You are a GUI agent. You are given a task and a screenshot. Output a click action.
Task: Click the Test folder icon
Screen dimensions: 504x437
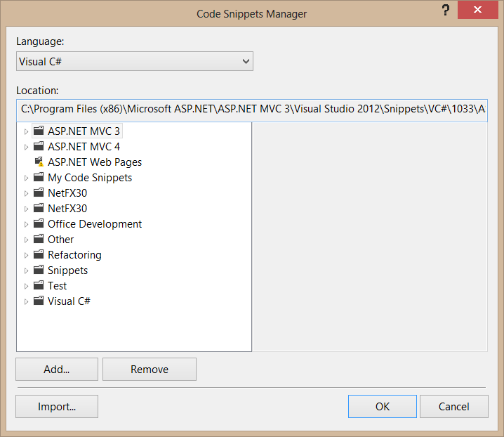(39, 286)
